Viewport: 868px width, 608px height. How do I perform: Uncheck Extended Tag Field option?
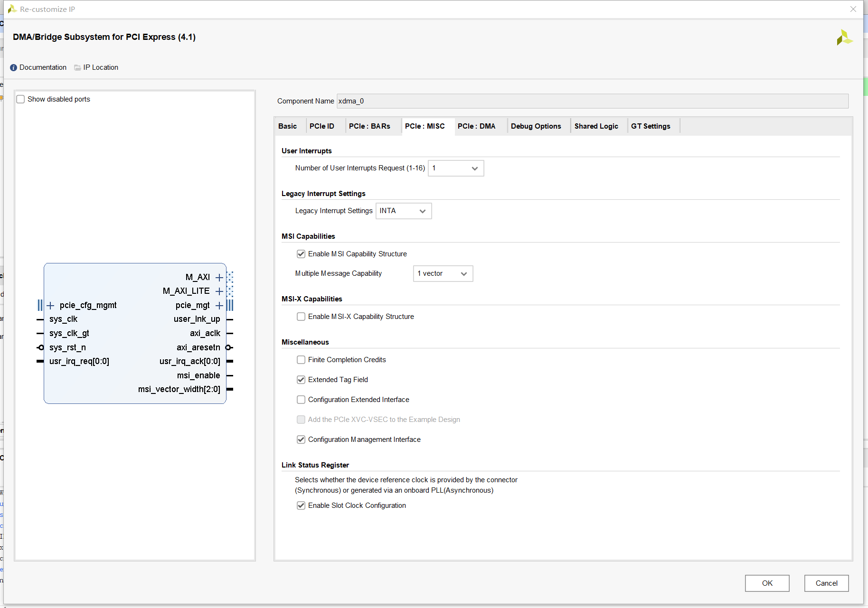click(x=301, y=380)
